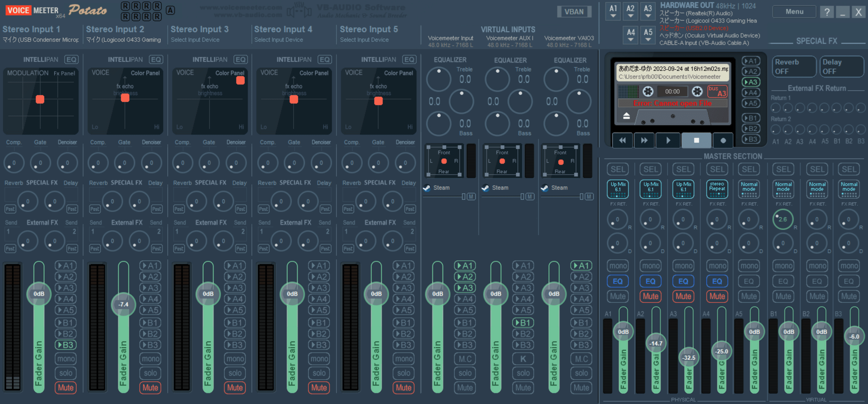Click the recorder bus A3 indicator
Viewport: 868px width, 404px height.
tap(717, 92)
